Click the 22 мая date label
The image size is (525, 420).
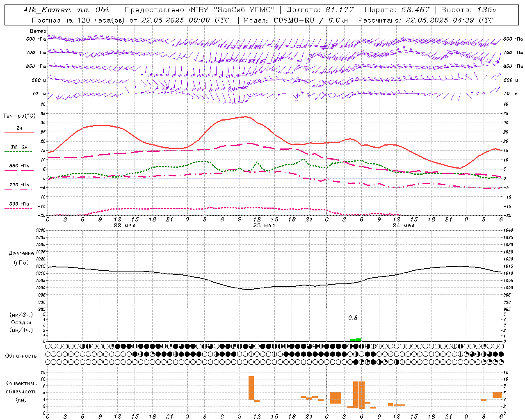coord(124,226)
